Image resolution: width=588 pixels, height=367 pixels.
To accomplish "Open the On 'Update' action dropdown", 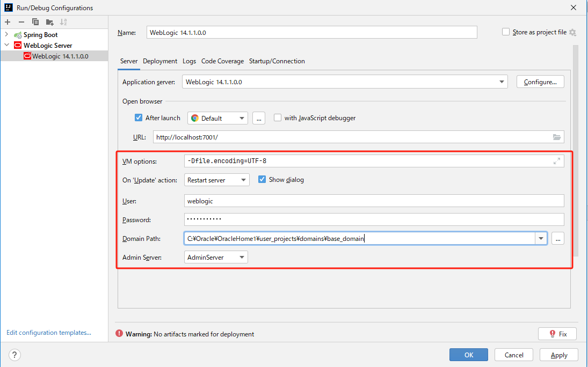I will 217,180.
